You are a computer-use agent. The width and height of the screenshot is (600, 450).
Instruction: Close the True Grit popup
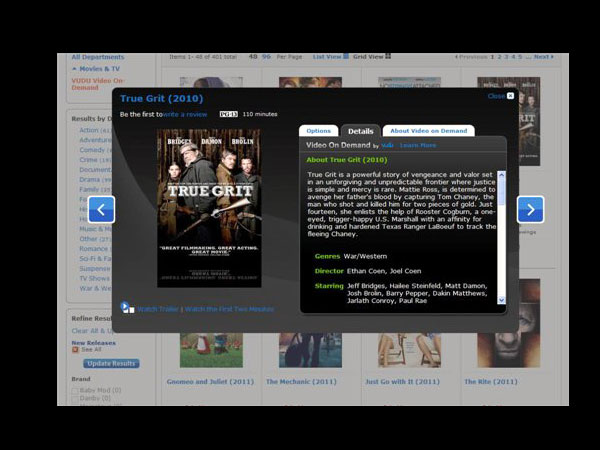coord(510,96)
